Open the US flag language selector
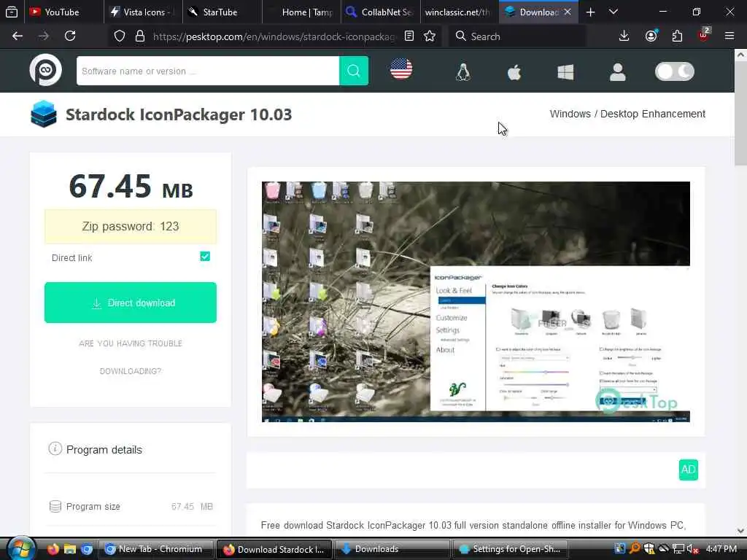Viewport: 747px width, 560px height. coord(401,69)
